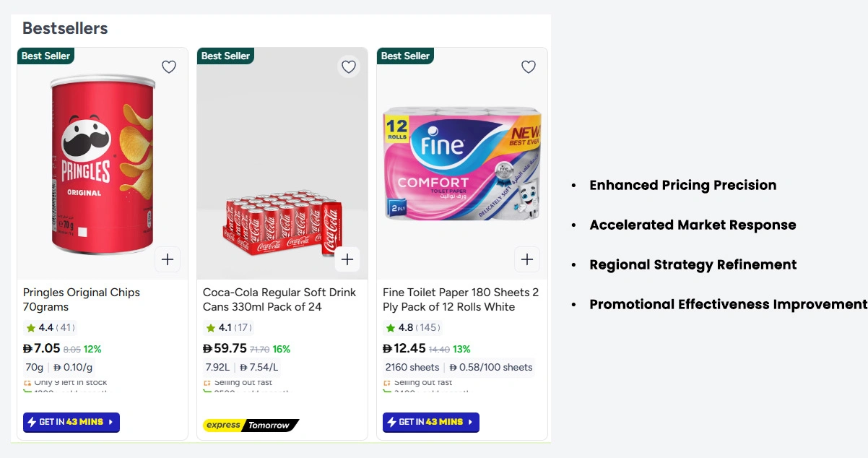
Task: Click the Best Seller badge on Coca-Cola
Action: pos(225,56)
